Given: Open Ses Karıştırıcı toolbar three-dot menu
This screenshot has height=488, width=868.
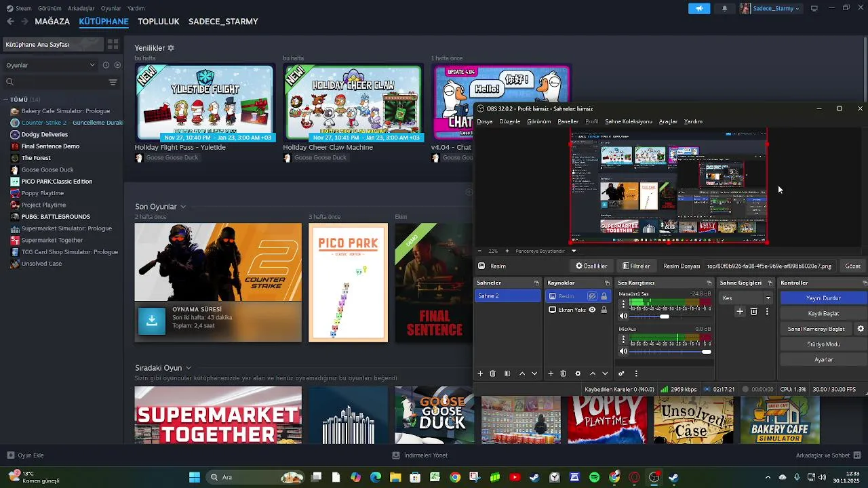Looking at the screenshot, I should coord(636,373).
